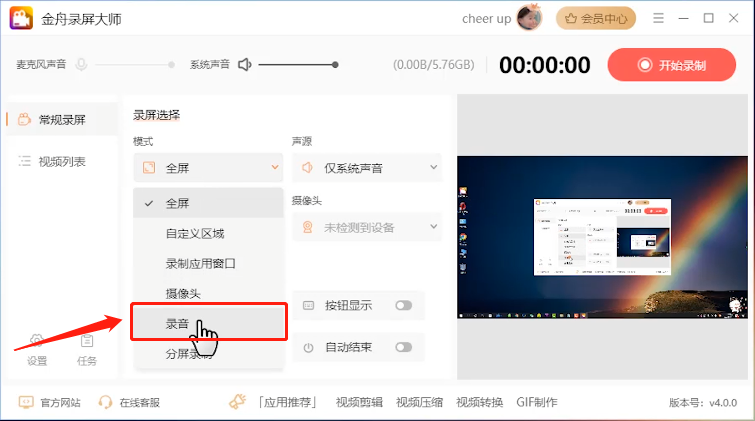This screenshot has width=755, height=421.
Task: Adjust the 系统声音 volume slider
Action: coord(298,65)
